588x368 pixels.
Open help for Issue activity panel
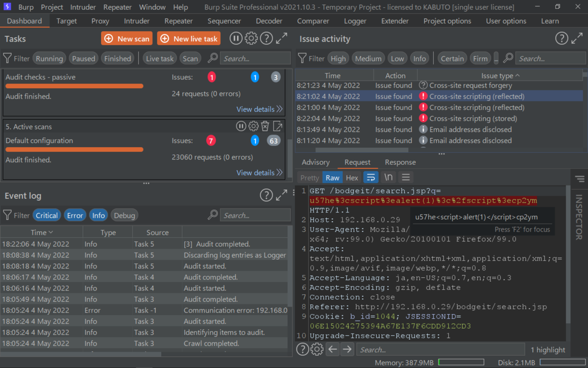[x=562, y=39]
